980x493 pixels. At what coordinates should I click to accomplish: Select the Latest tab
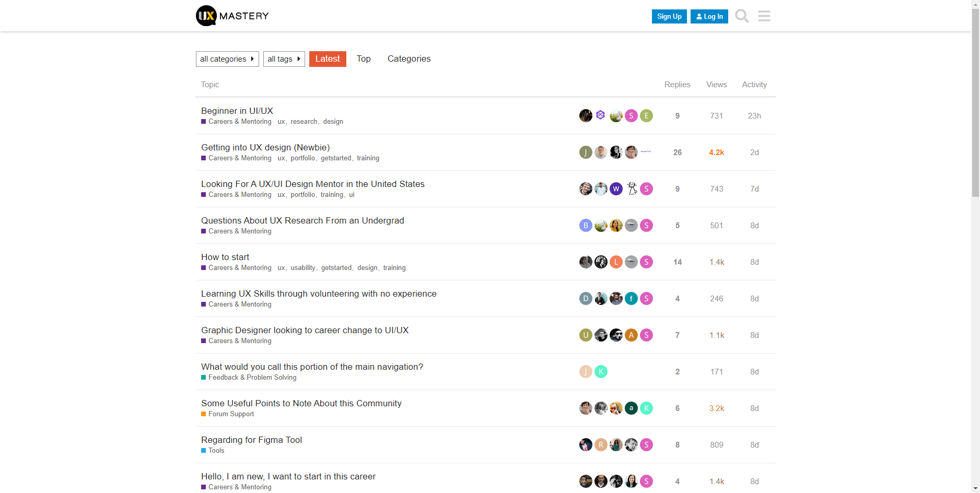(328, 58)
